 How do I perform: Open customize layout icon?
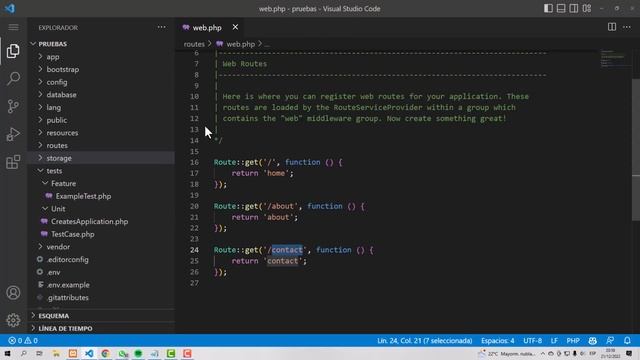point(587,8)
